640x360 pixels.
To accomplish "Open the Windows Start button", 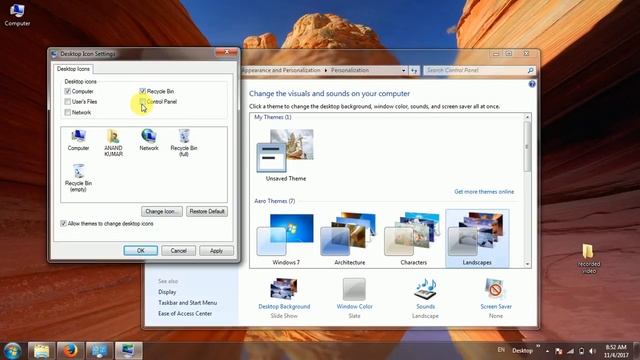I will pos(12,351).
